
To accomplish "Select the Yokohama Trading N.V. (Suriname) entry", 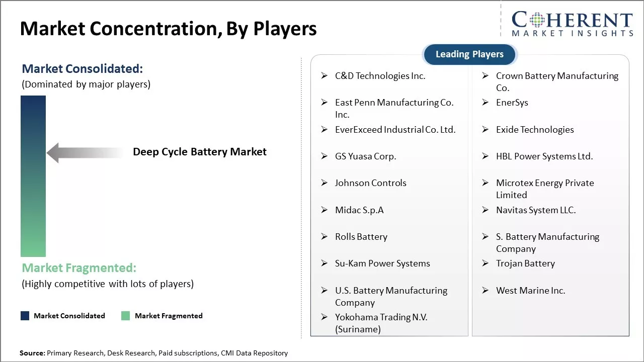I will coord(381,323).
